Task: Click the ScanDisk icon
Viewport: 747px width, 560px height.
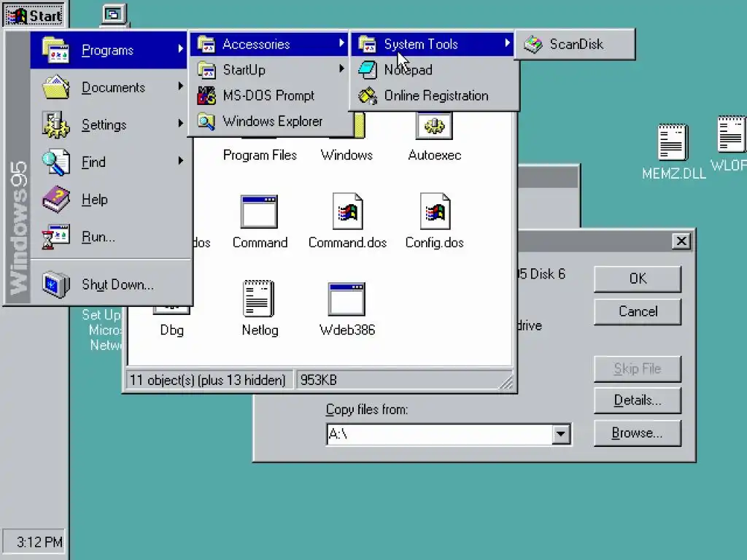Action: pyautogui.click(x=533, y=44)
